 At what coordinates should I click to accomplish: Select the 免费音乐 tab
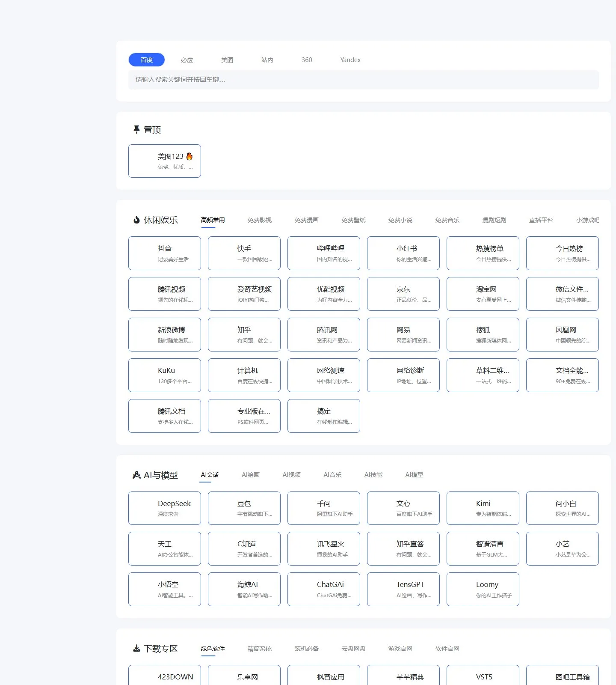tap(447, 220)
